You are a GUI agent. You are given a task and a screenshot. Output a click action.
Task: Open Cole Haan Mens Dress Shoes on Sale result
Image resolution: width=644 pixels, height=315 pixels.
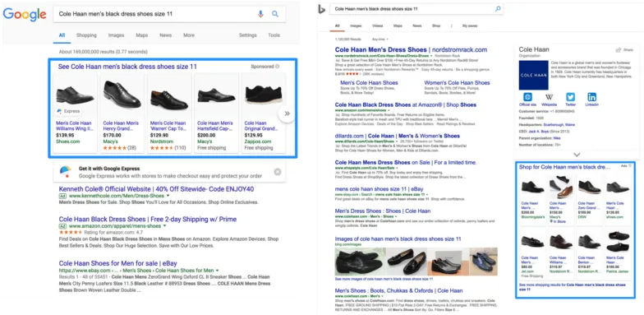(406, 163)
